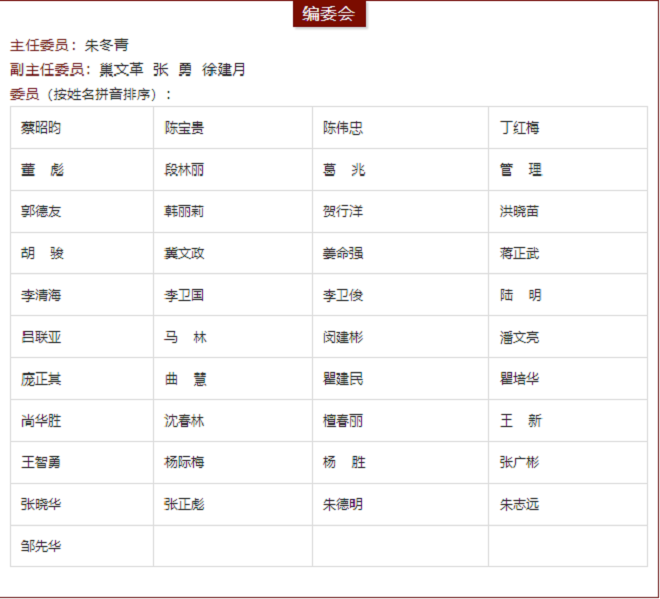Click the cell 冀文政

[x=233, y=253]
